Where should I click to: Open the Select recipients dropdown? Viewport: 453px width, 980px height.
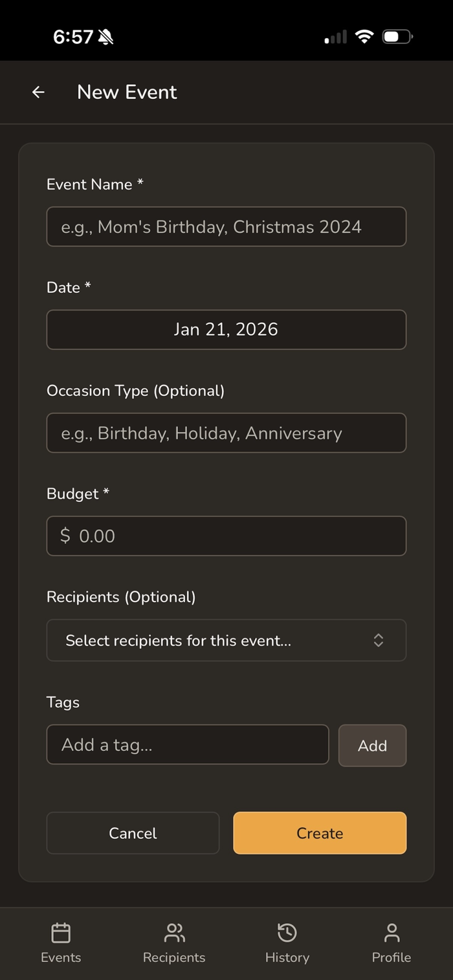tap(214, 640)
